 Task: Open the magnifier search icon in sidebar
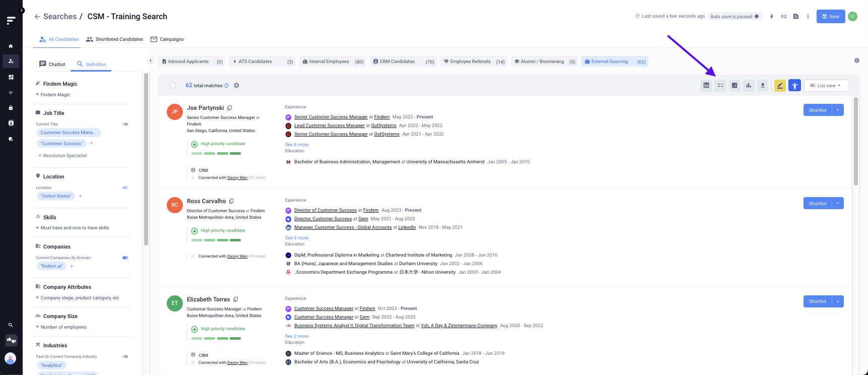pyautogui.click(x=11, y=325)
